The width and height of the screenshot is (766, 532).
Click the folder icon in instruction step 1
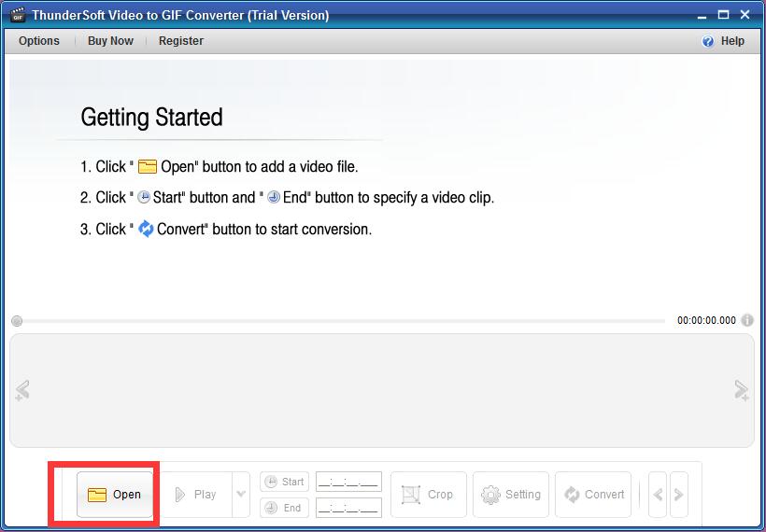click(147, 166)
